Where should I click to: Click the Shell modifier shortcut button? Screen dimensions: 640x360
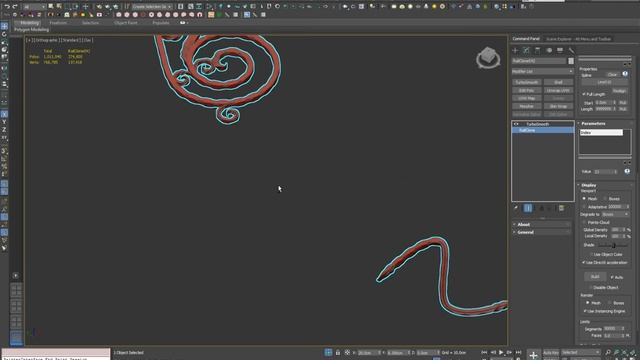pos(558,82)
